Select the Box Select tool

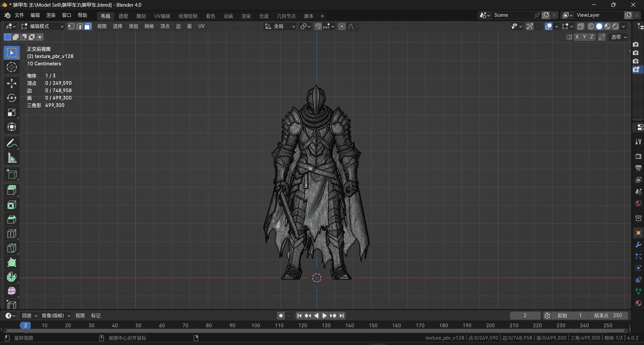pos(12,53)
